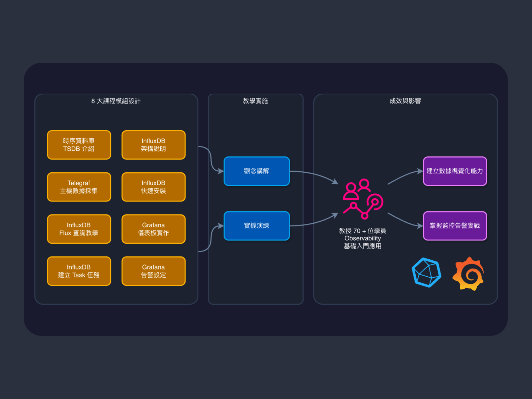Image resolution: width=532 pixels, height=399 pixels.
Task: Toggle the 觀念講解 teaching step
Action: point(256,171)
